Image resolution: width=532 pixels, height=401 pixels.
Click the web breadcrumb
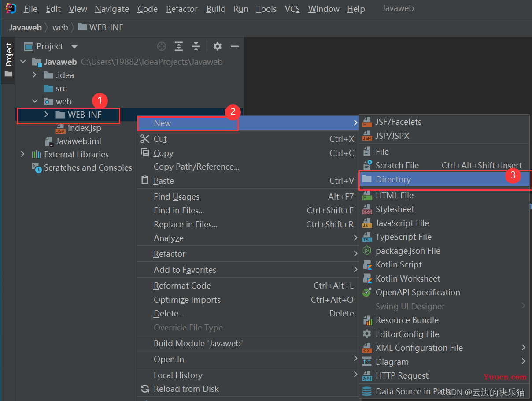tap(60, 27)
